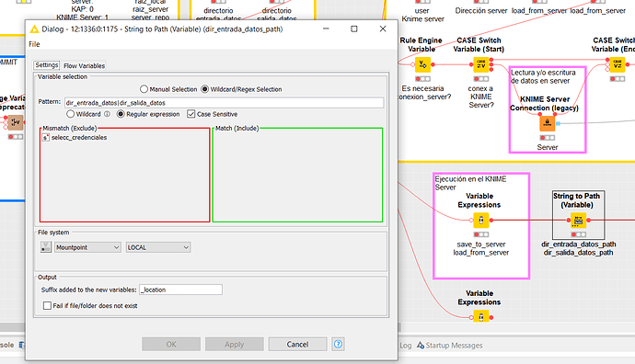Enable Fail if file/folder does not exist
The height and width of the screenshot is (364, 635).
[47, 306]
